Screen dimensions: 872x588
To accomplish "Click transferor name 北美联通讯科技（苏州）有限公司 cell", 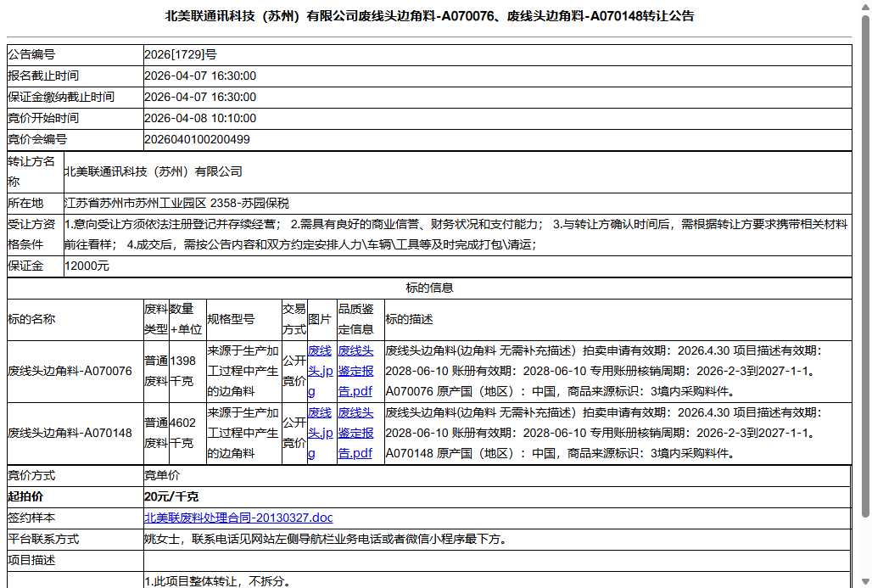I will pyautogui.click(x=457, y=172).
